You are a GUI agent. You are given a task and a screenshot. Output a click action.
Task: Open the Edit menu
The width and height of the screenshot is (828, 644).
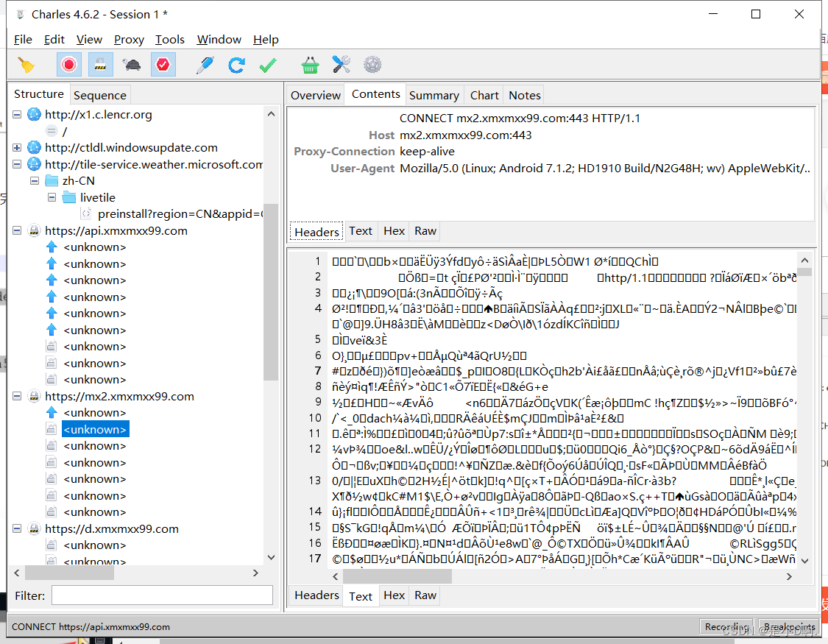click(54, 40)
